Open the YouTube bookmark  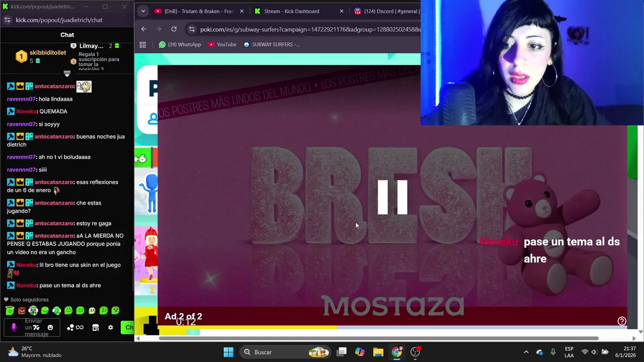222,44
